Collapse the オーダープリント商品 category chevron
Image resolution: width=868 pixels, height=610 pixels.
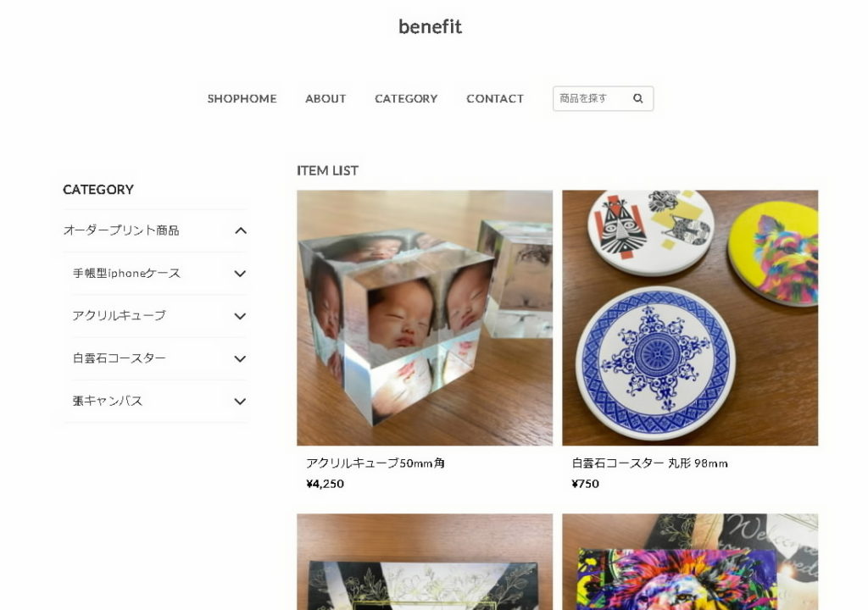tap(240, 230)
